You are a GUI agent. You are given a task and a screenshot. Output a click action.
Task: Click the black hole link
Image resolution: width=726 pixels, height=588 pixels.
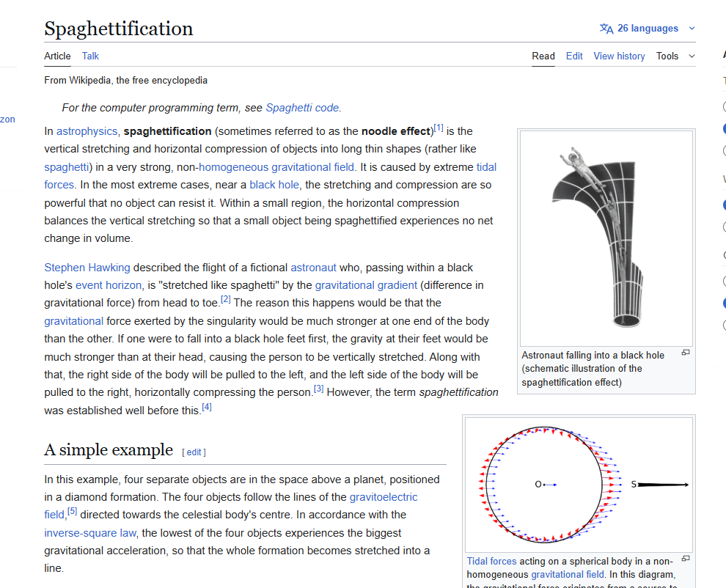tap(274, 185)
